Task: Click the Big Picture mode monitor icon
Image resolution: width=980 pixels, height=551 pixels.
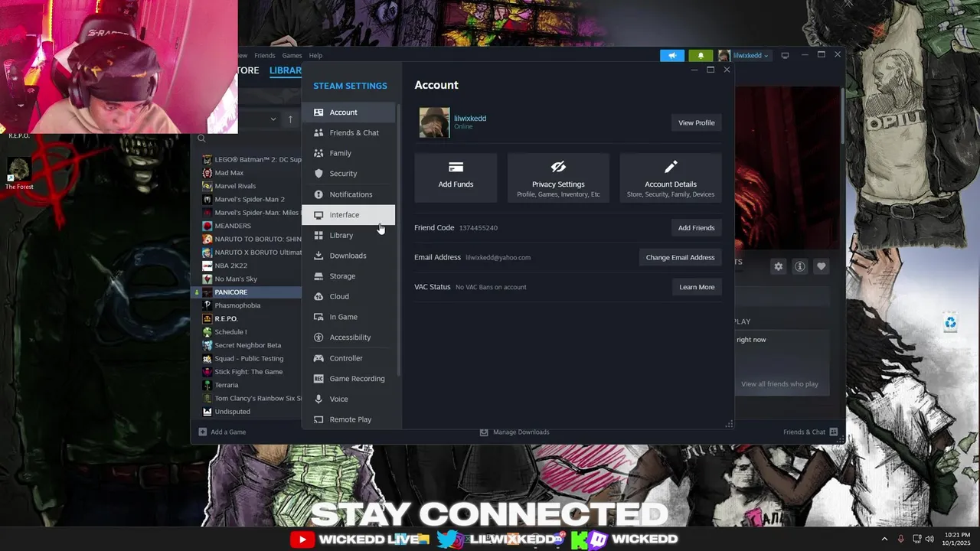Action: point(785,55)
